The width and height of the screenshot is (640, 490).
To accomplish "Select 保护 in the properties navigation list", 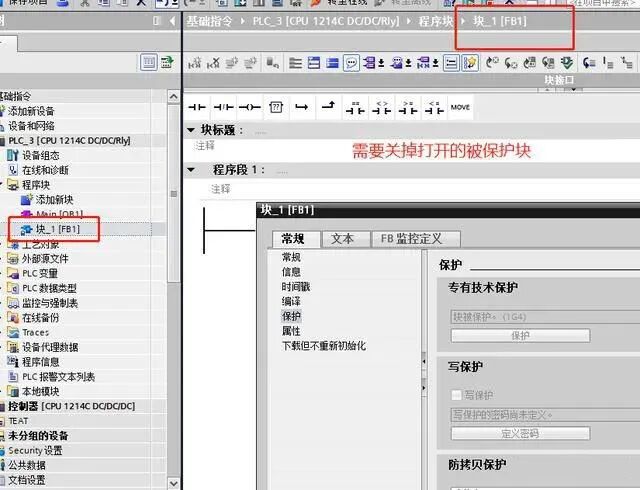I will pos(291,316).
